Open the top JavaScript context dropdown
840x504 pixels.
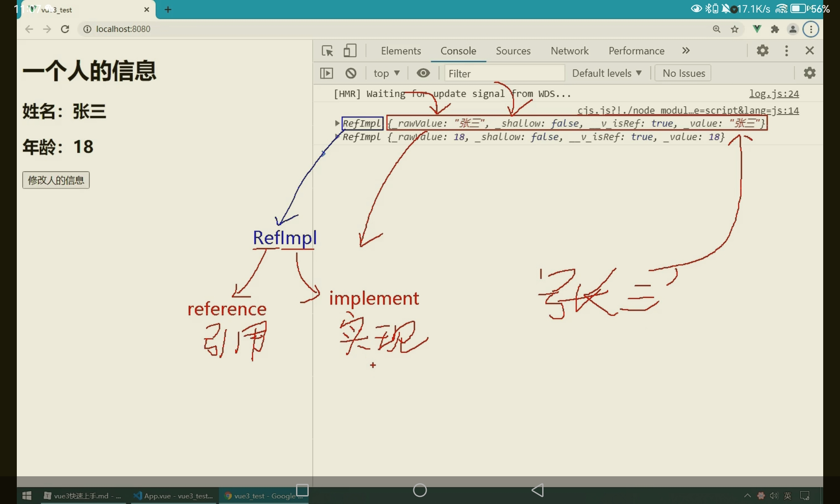386,73
